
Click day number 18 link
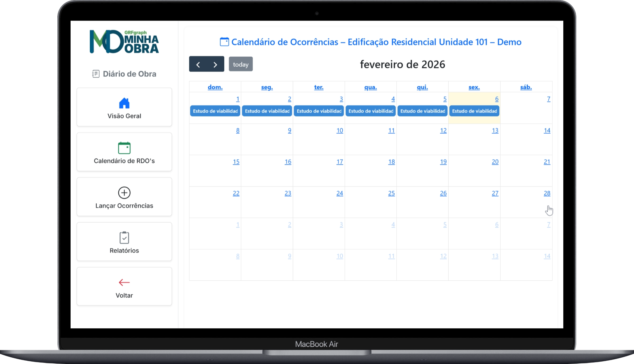[x=391, y=162]
